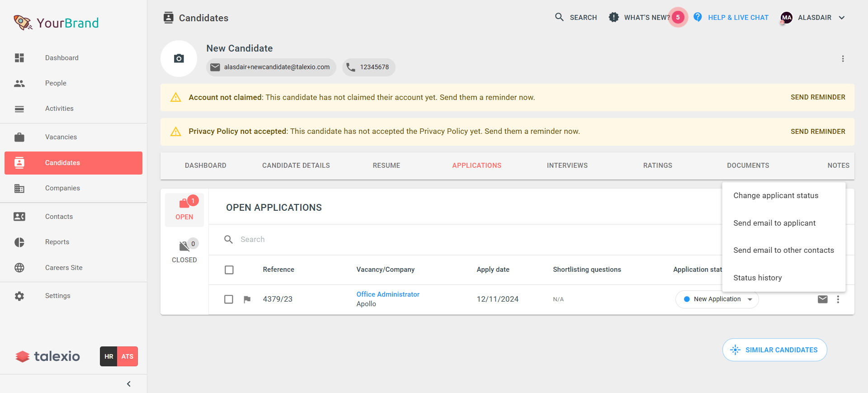Click the Careers Site globe icon
Screen dimensions: 868x393
(19, 268)
